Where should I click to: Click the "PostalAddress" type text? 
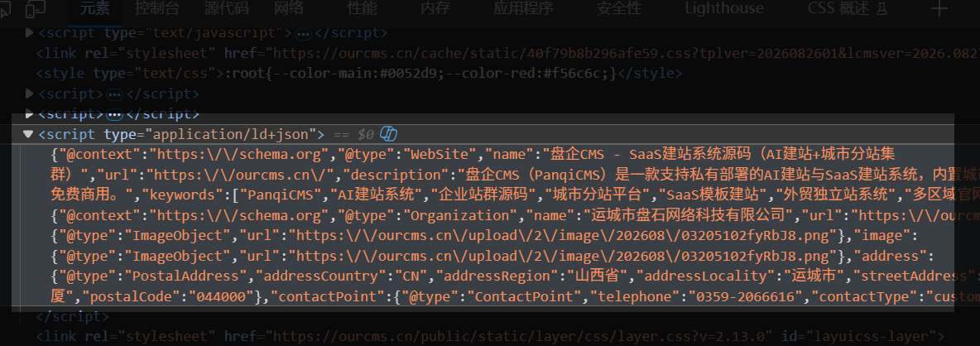[187, 276]
